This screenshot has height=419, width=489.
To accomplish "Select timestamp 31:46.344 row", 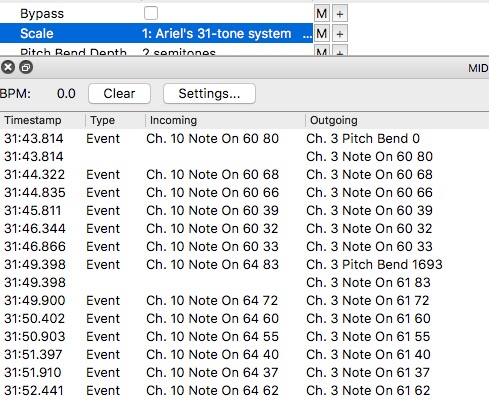I will tap(35, 229).
